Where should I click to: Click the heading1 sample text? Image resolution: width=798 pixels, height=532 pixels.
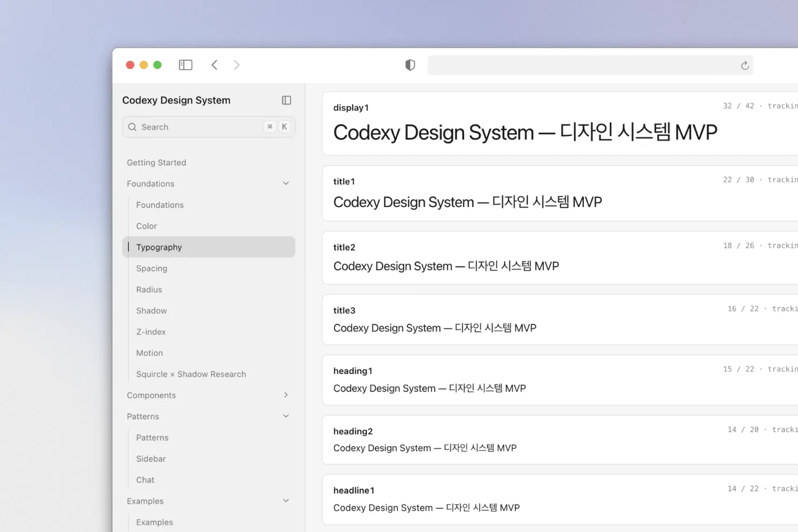coord(429,389)
